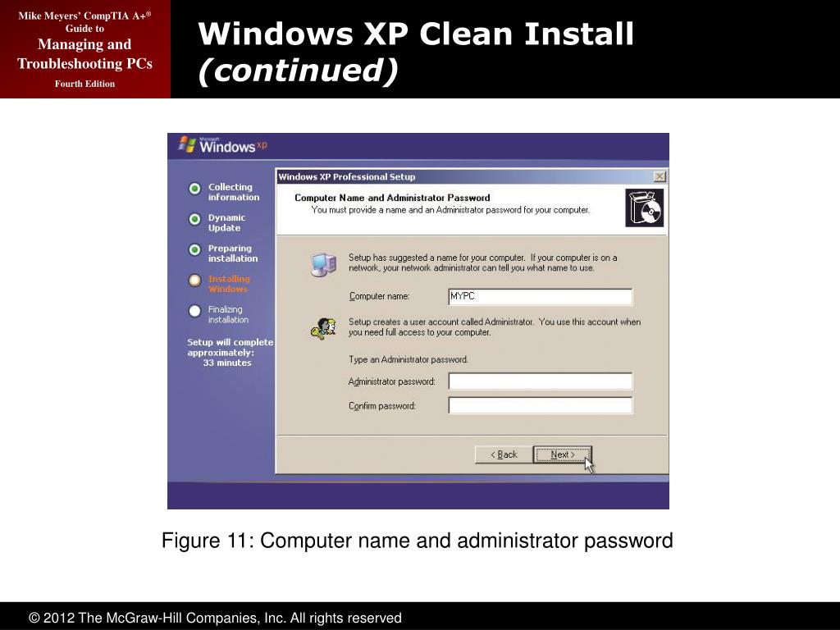The image size is (840, 630).
Task: Click the Next button
Action: 563,454
